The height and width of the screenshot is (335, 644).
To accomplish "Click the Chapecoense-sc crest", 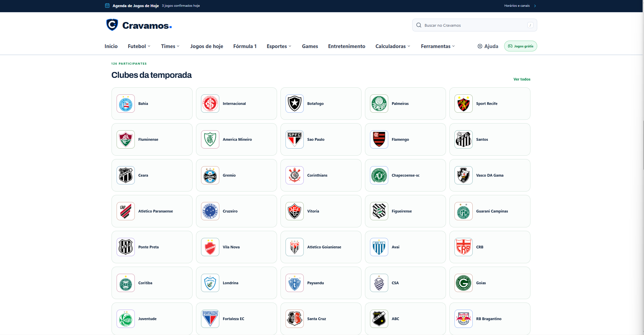I will click(x=379, y=175).
